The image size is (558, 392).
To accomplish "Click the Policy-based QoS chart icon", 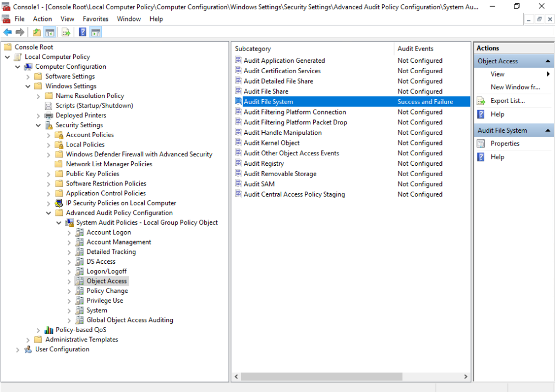I will coord(49,330).
